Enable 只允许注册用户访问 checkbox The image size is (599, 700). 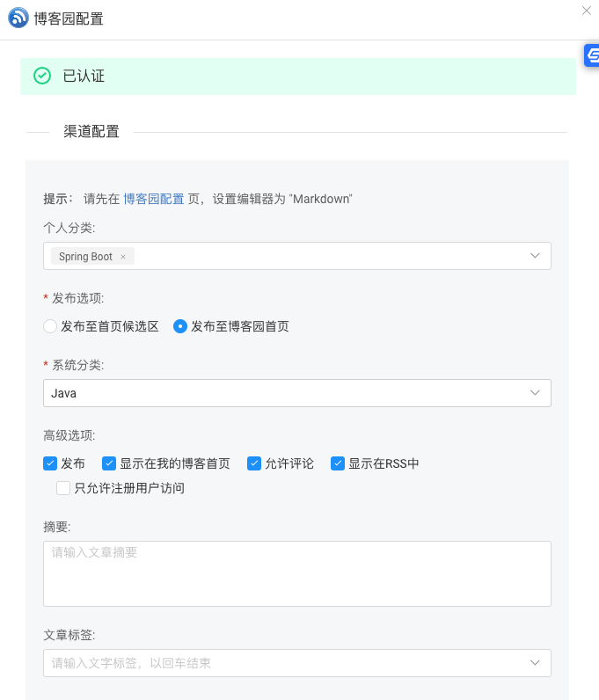tap(63, 488)
